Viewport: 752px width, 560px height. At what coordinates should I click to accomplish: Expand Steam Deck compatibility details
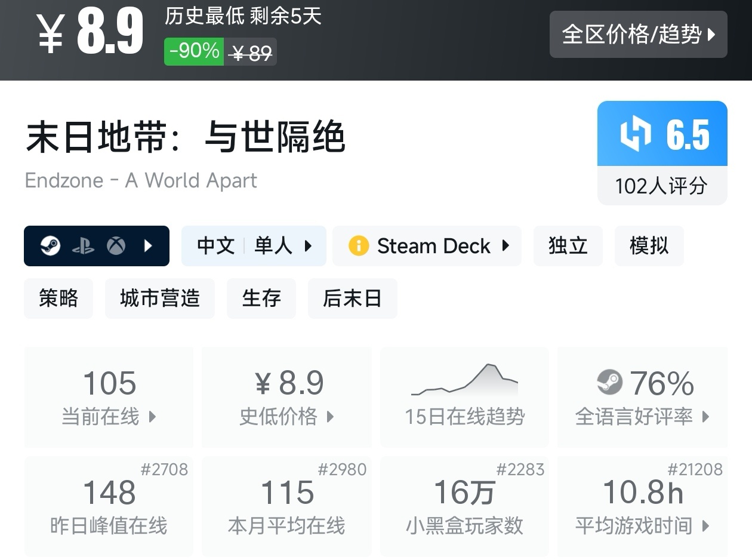point(427,245)
